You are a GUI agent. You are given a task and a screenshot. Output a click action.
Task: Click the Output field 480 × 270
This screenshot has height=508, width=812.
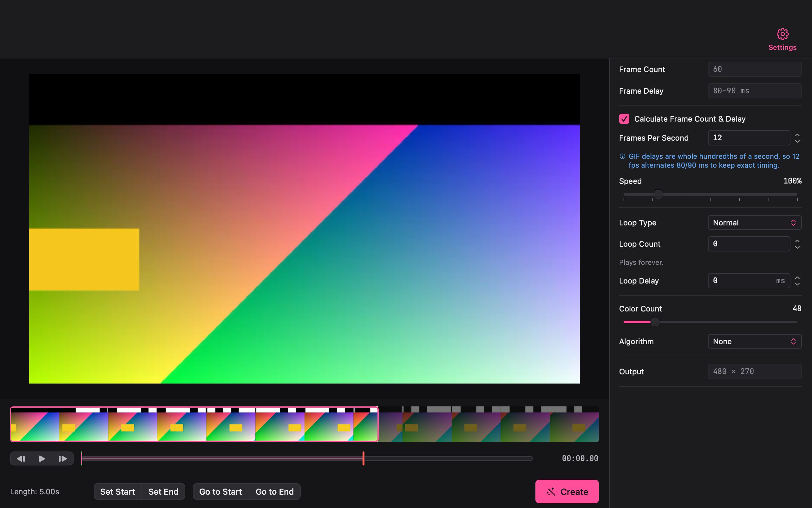pyautogui.click(x=755, y=371)
